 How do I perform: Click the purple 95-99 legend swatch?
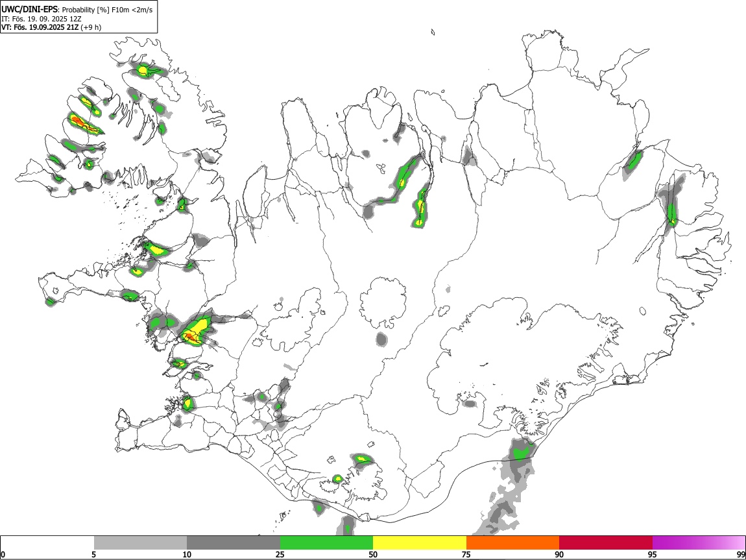[x=699, y=542]
